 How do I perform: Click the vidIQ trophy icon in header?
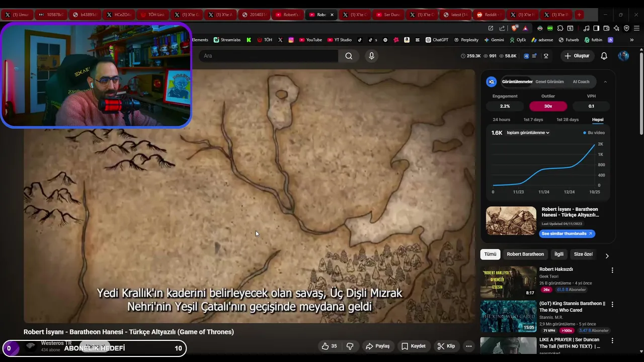click(546, 56)
